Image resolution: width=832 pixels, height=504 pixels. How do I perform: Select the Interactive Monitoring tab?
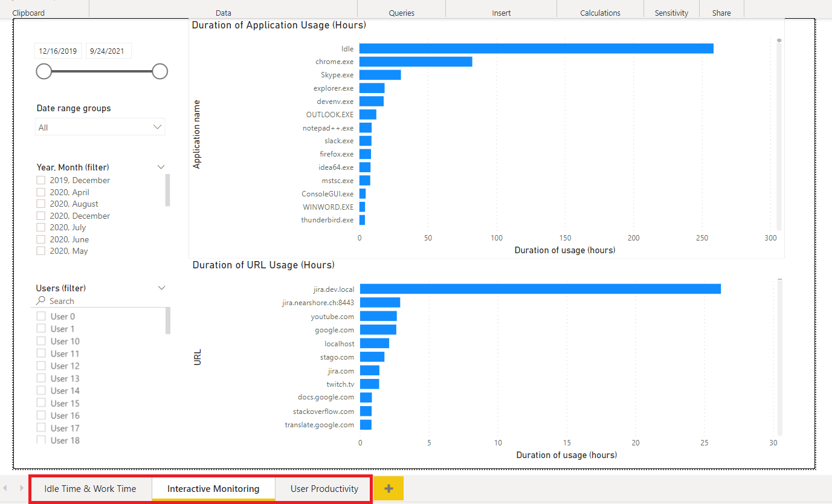(213, 489)
